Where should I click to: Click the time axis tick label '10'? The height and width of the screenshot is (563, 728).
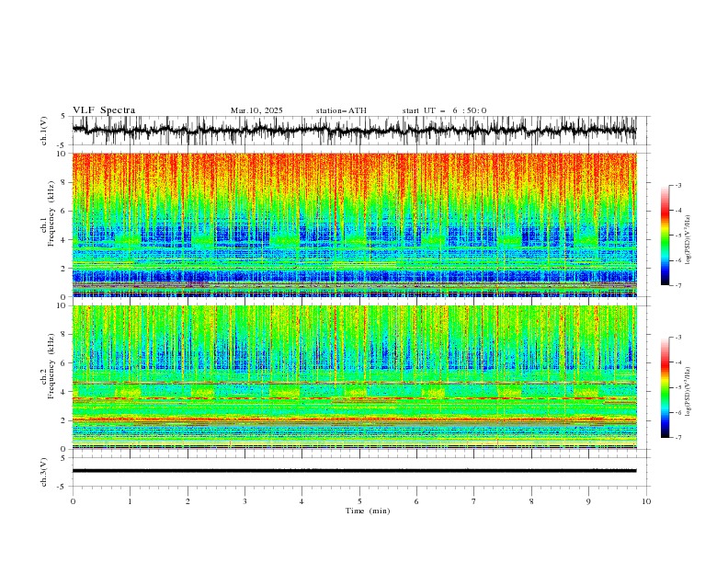[x=646, y=501]
